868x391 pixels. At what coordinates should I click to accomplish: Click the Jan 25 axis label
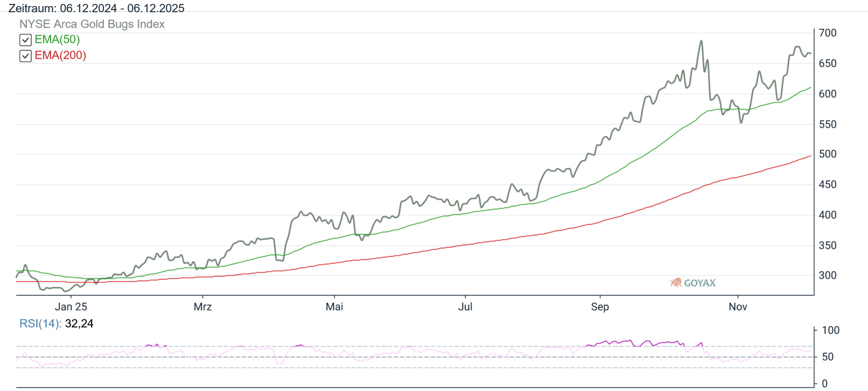71,307
